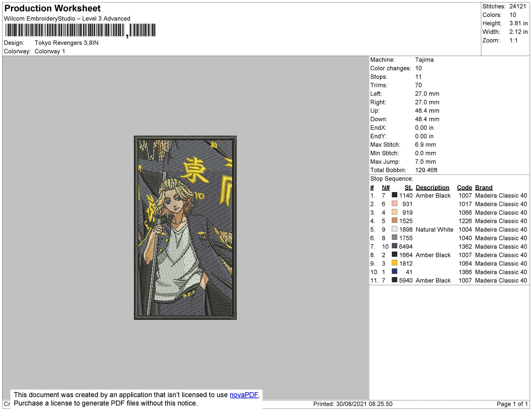Click design name 'Tokyo Revengers 3,8IN'
The image size is (532, 411).
point(67,43)
